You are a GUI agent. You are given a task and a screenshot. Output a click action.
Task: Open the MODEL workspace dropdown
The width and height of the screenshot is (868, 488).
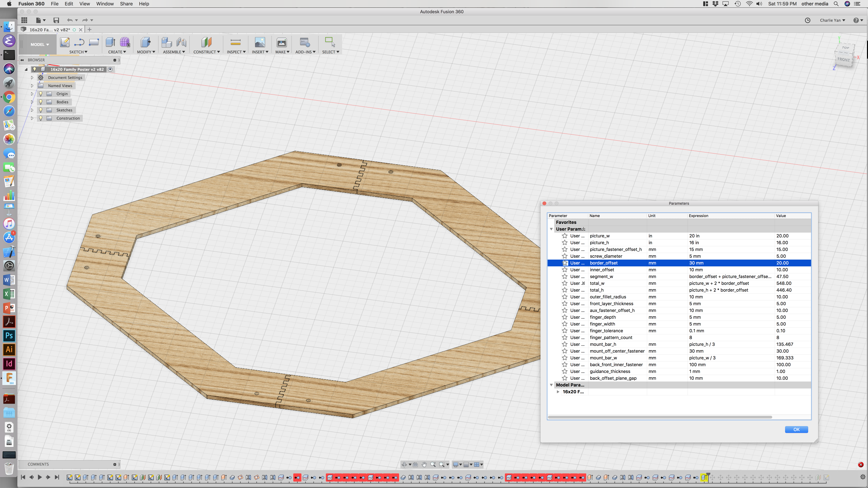(40, 44)
